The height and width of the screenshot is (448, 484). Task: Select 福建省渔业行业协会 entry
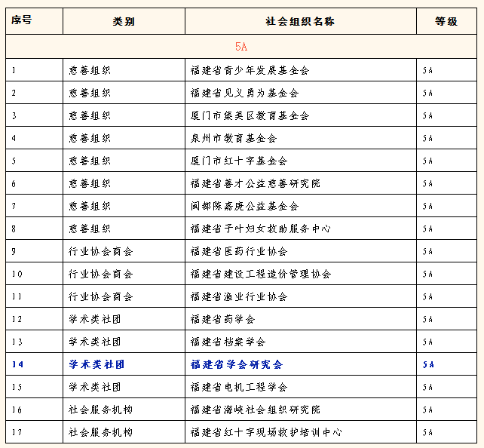[239, 296]
